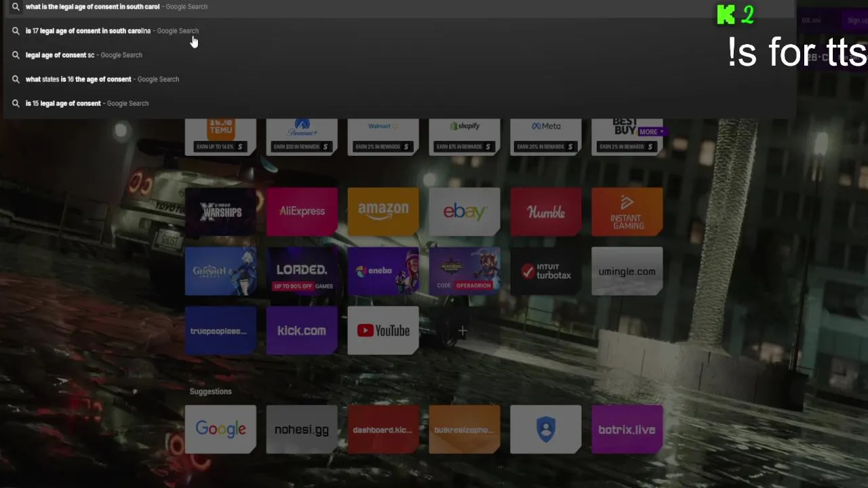Click search icon beside 'legal age of consent sc'
Image resolution: width=868 pixels, height=488 pixels.
[x=16, y=55]
